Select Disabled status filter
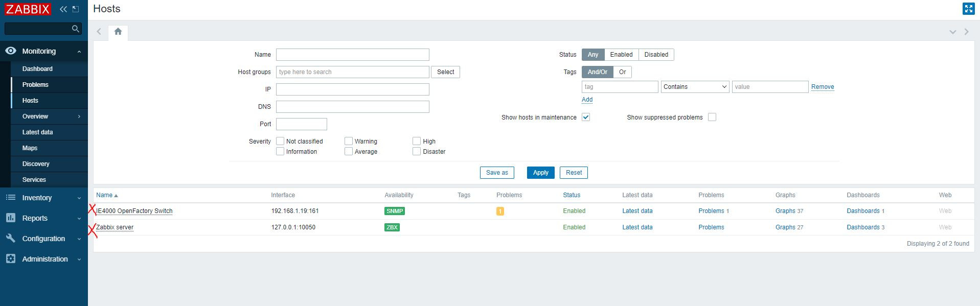The image size is (980, 306). pyautogui.click(x=656, y=55)
